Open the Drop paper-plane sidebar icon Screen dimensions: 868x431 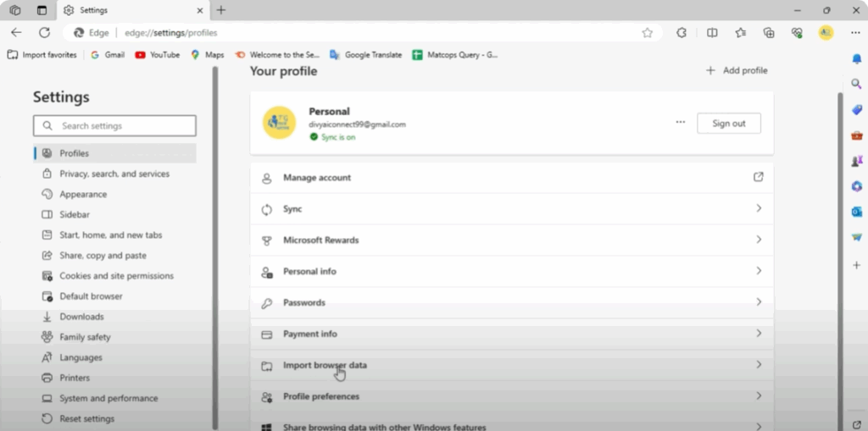click(x=857, y=237)
